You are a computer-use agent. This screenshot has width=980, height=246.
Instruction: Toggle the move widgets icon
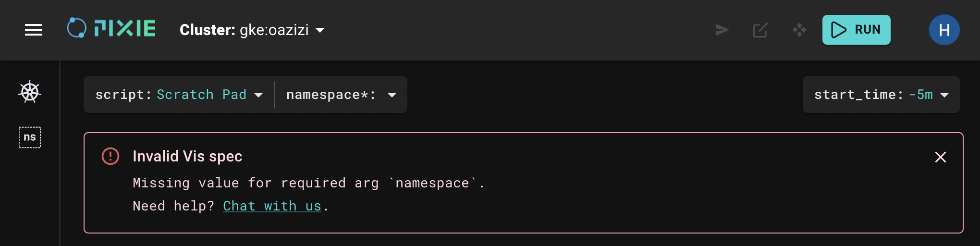(x=799, y=30)
